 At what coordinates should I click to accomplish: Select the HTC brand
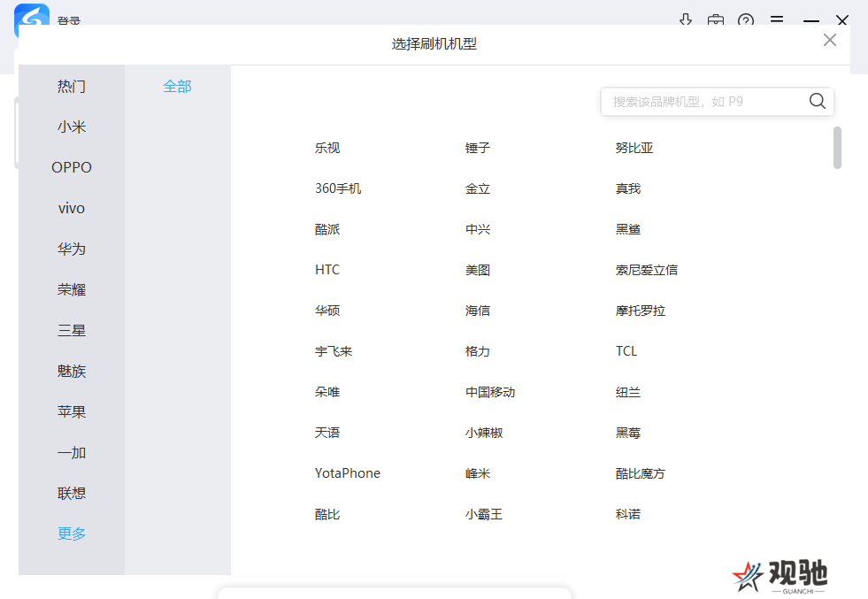[327, 270]
